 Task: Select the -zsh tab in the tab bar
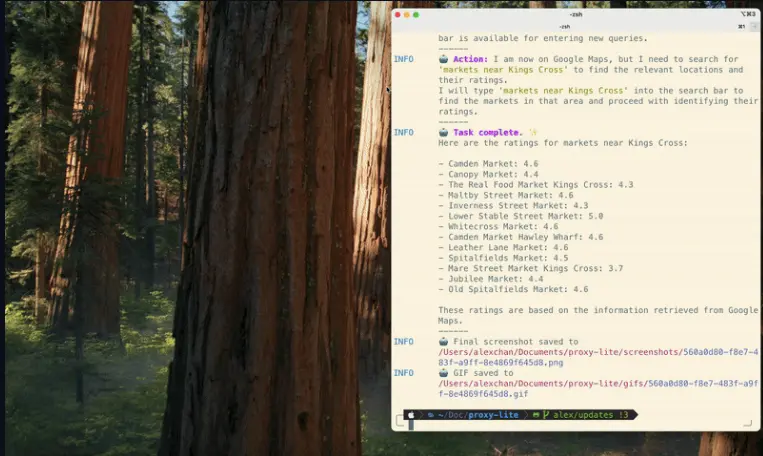(x=564, y=26)
